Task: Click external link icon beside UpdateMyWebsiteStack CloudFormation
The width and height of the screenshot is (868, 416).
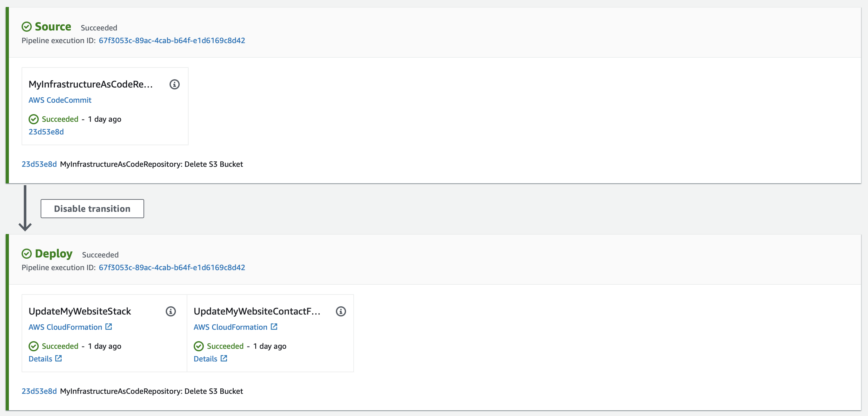Action: click(x=109, y=327)
